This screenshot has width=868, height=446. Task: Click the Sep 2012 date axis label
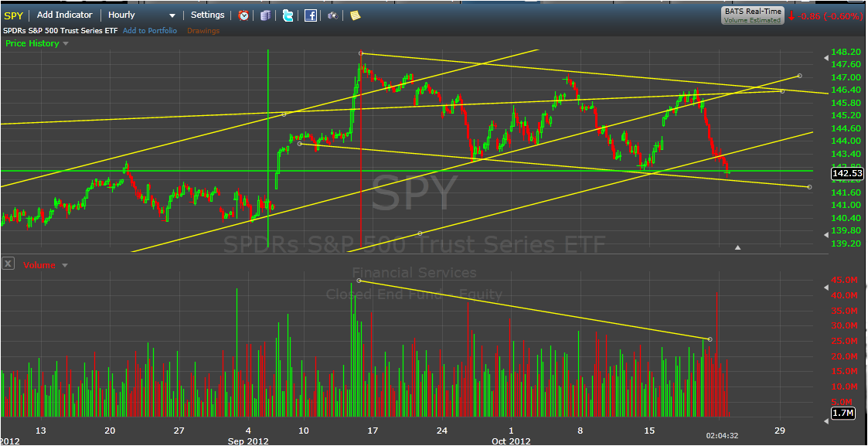[x=249, y=441]
